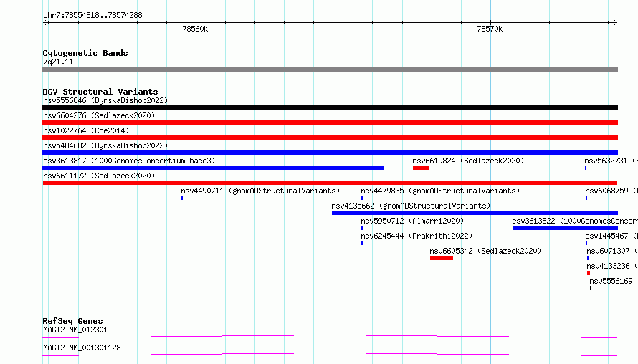Select the nsv6245444 small blue marker
This screenshot has width=638, height=364.
[362, 243]
